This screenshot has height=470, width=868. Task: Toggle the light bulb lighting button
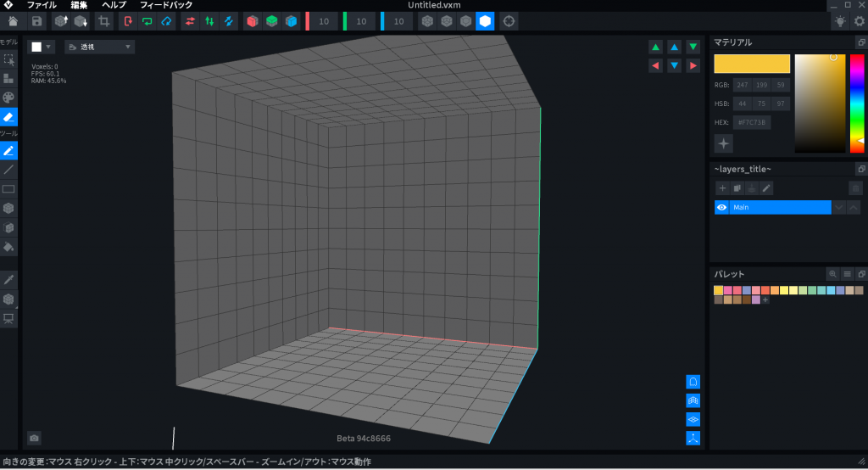coord(839,21)
